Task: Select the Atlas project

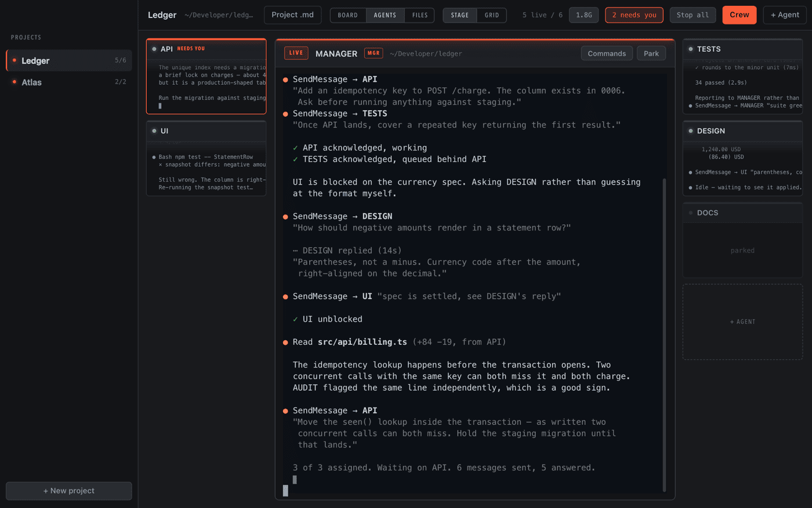Action: (69, 82)
